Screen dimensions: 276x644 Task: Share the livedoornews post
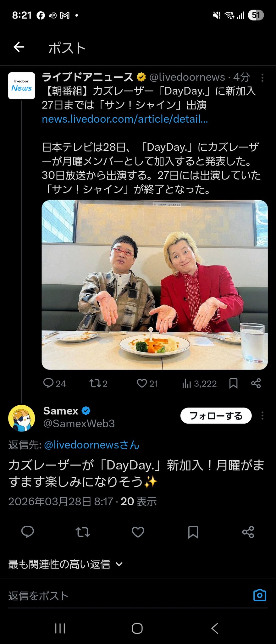coord(256,383)
